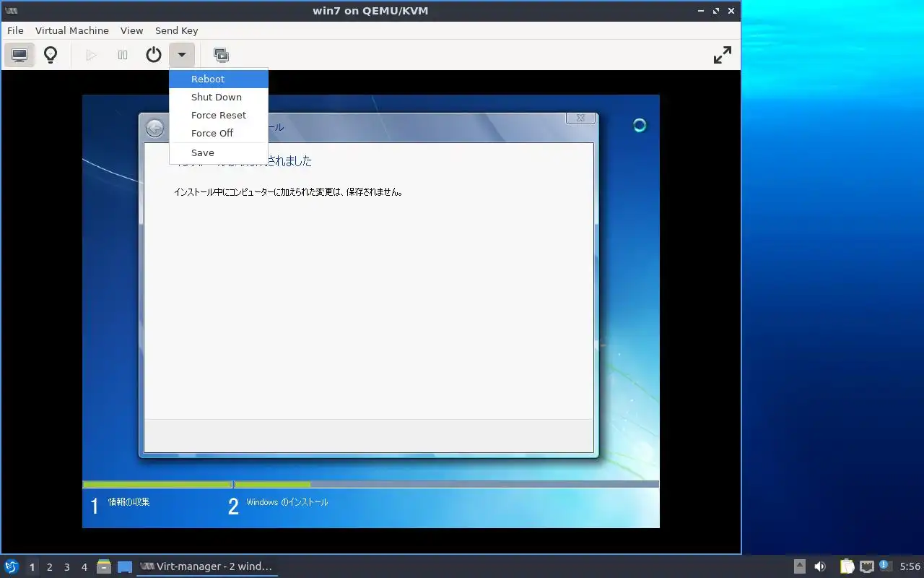This screenshot has width=924, height=578.
Task: Open the Virtual Machine menu
Action: (x=72, y=30)
